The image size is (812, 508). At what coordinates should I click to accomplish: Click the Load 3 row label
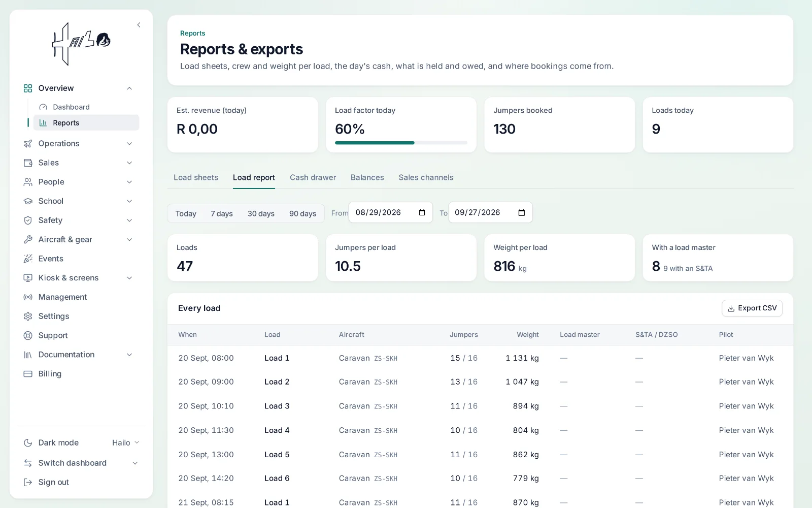click(277, 406)
